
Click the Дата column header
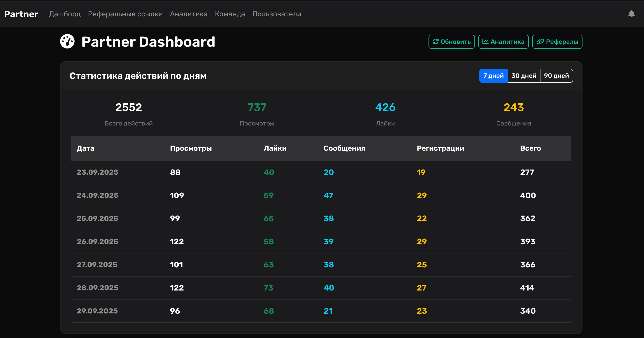[85, 148]
